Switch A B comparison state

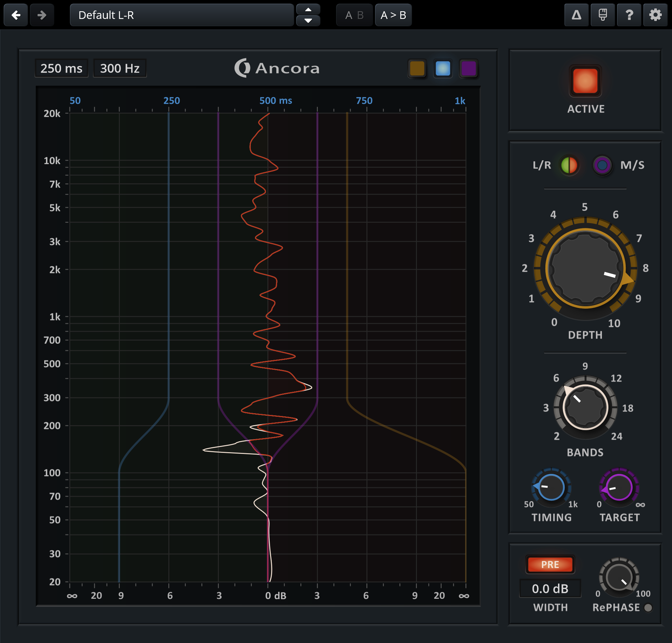[354, 15]
